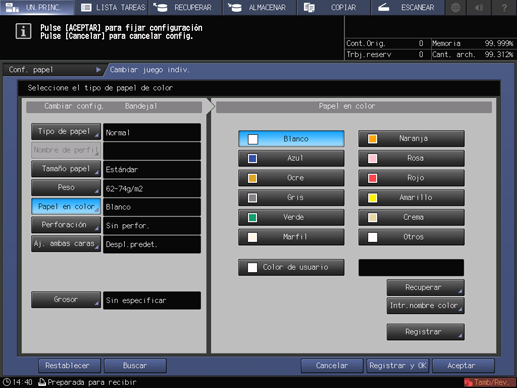Click the speaker sound icon
Image resolution: width=517 pixels, height=388 pixels.
click(479, 7)
